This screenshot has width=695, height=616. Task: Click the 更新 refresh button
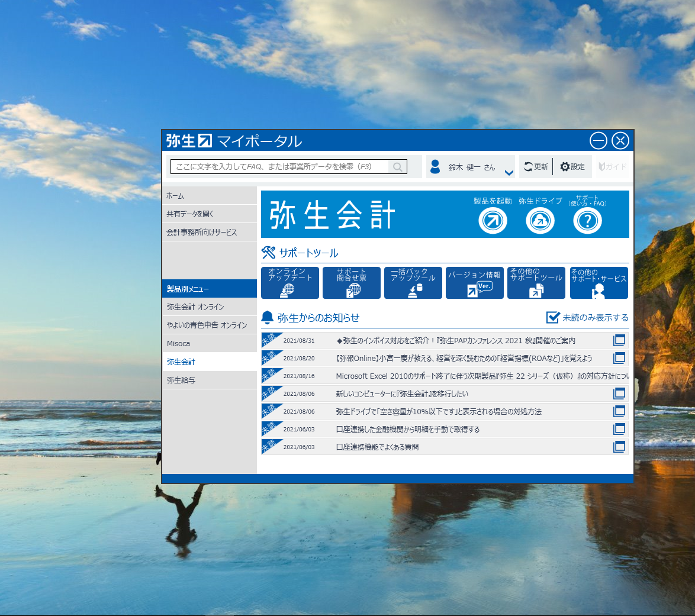point(536,167)
